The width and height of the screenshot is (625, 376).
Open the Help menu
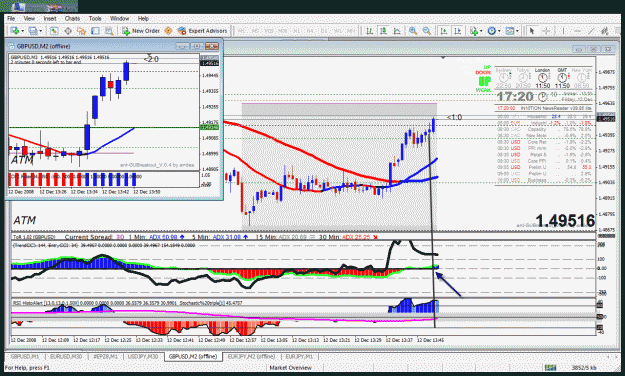pos(143,19)
